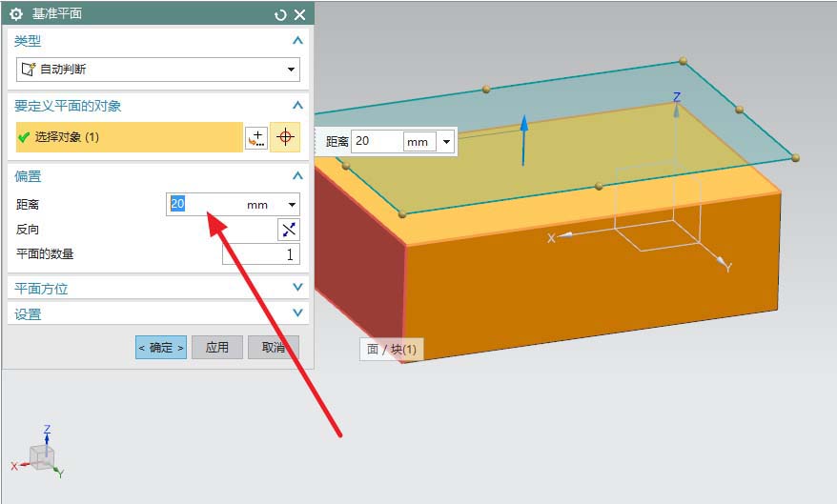Close the 基准平面 dialog
This screenshot has height=504, width=837.
[300, 15]
